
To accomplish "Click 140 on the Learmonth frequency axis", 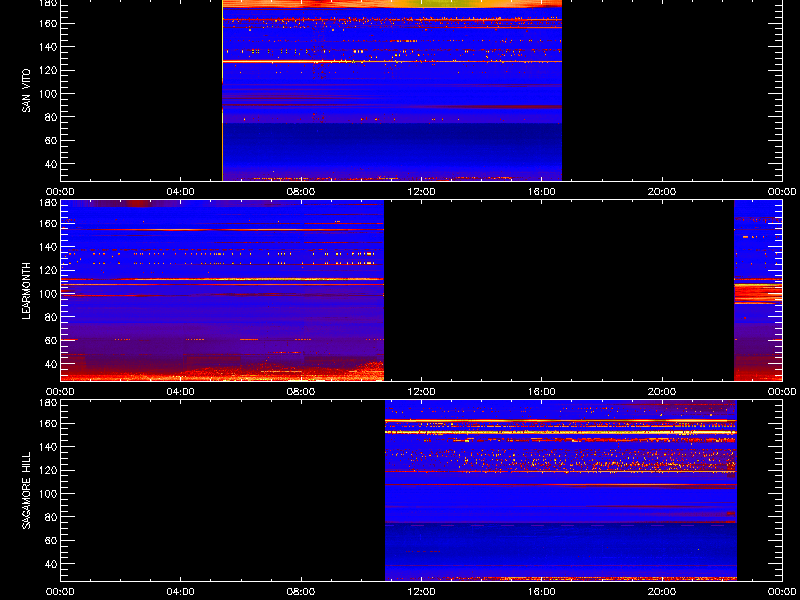I will (49, 247).
